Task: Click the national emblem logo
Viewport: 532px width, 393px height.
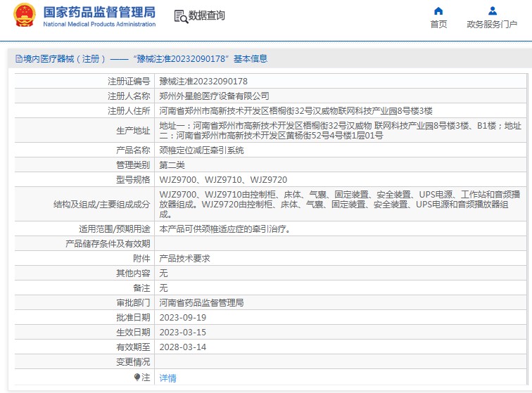Action: click(x=23, y=15)
